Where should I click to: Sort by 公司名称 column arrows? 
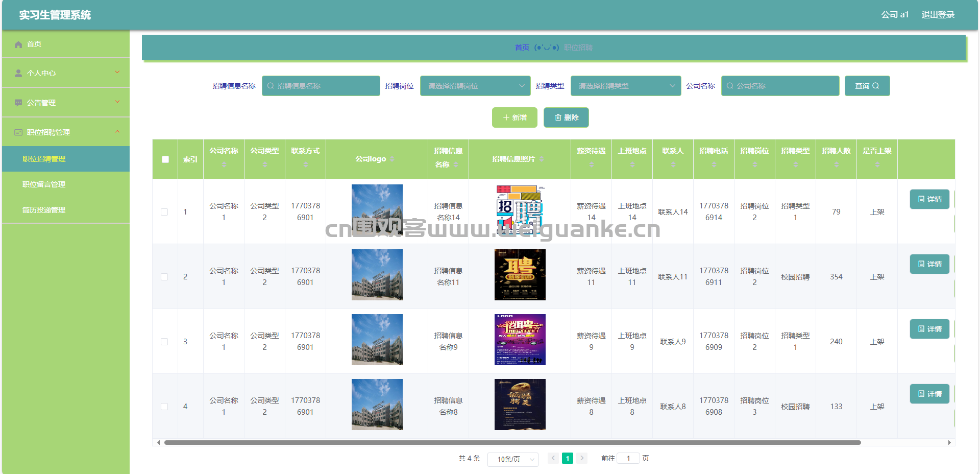[224, 164]
